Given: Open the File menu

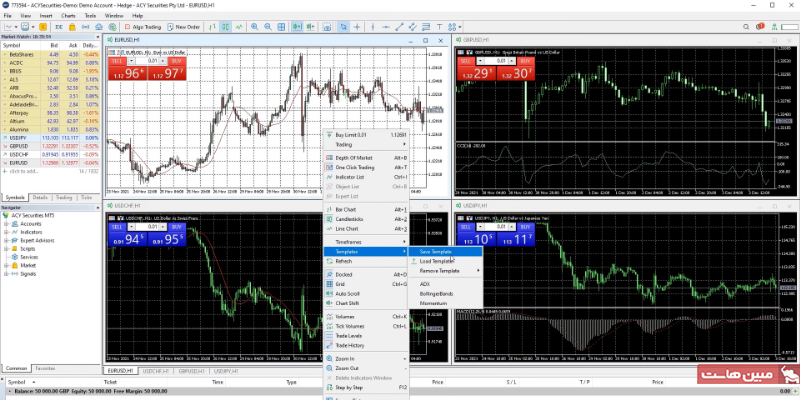Looking at the screenshot, I should [x=7, y=16].
